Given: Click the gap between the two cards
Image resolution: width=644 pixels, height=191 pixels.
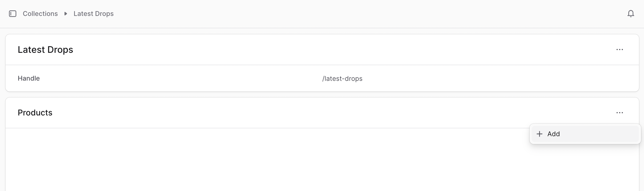Looking at the screenshot, I should (x=322, y=94).
